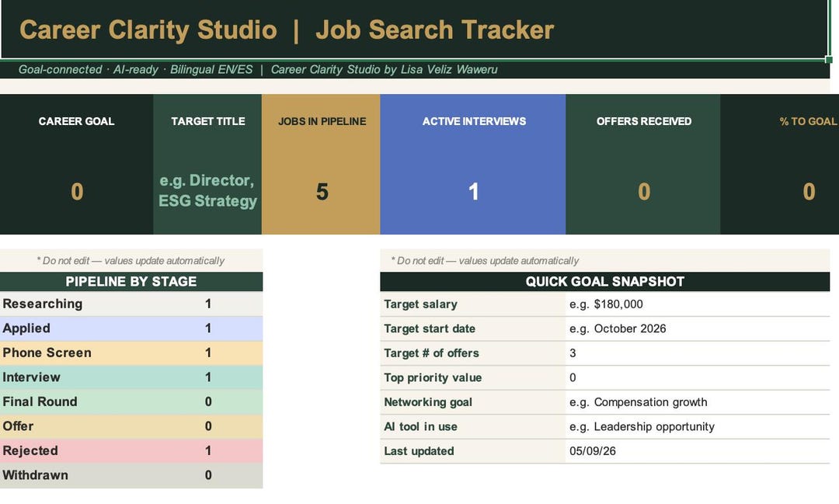Viewport: 839px width, 504px height.
Task: Grab the cell selection fill handle
Action: 829,59
